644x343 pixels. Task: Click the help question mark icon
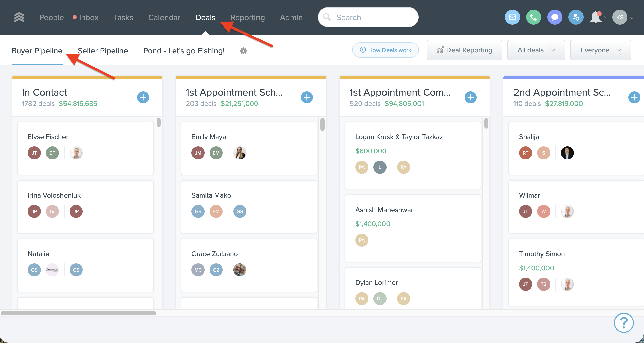tap(624, 323)
